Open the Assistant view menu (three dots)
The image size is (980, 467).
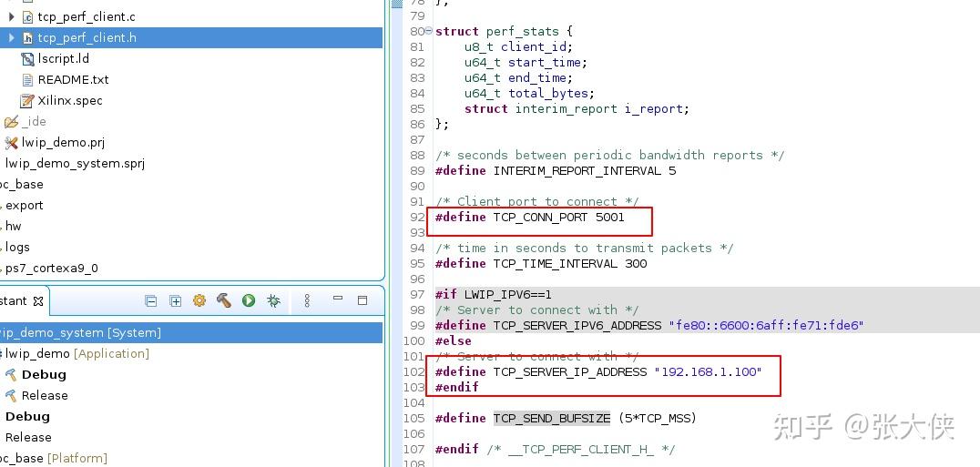(307, 301)
